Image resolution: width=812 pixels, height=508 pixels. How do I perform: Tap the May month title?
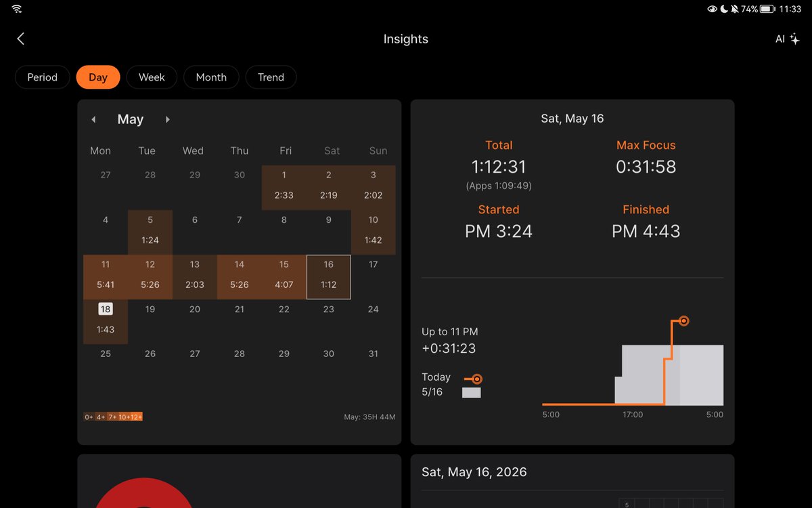point(131,119)
